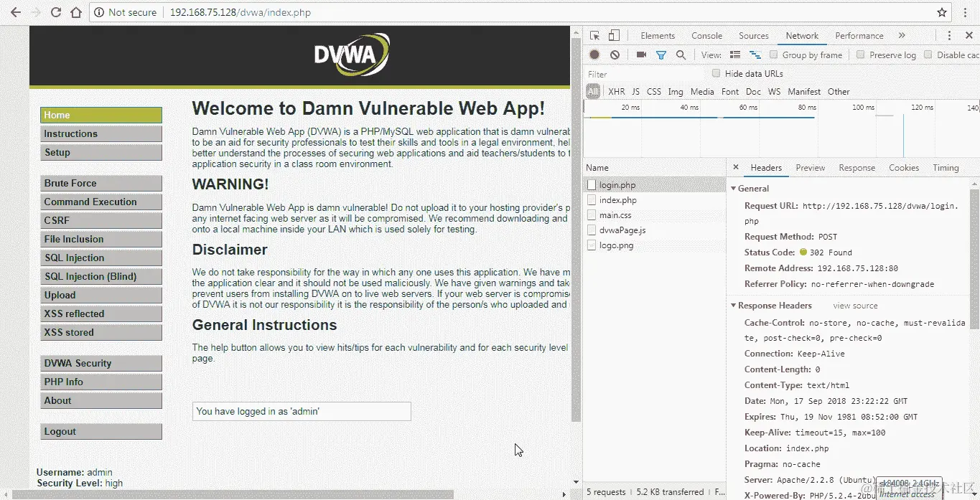Clear the network log
980x500 pixels.
(x=615, y=55)
